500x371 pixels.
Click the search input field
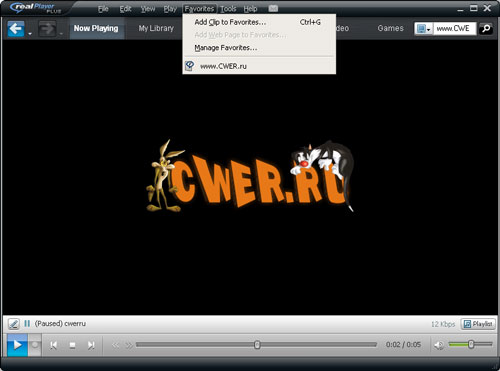[x=454, y=29]
